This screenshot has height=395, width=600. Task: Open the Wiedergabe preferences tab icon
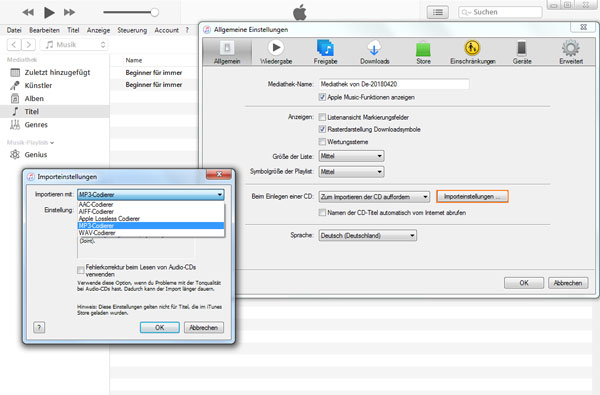pyautogui.click(x=276, y=48)
